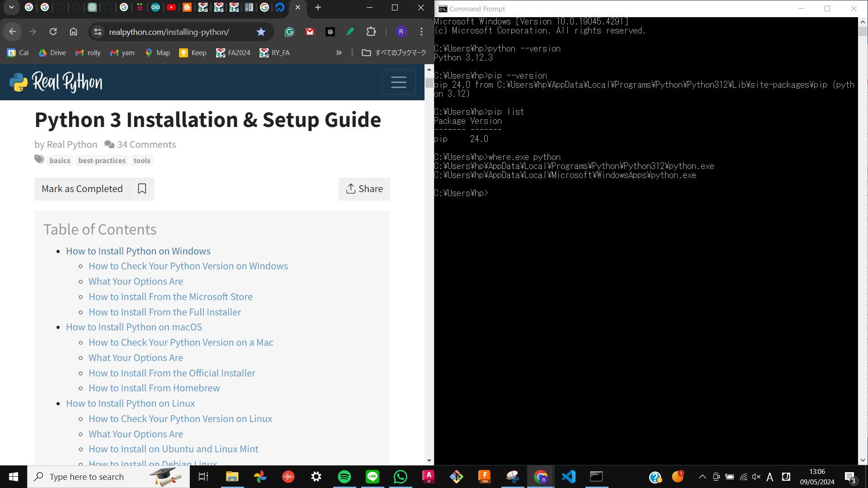
Task: Toggle the bookmark star for this page
Action: (261, 32)
